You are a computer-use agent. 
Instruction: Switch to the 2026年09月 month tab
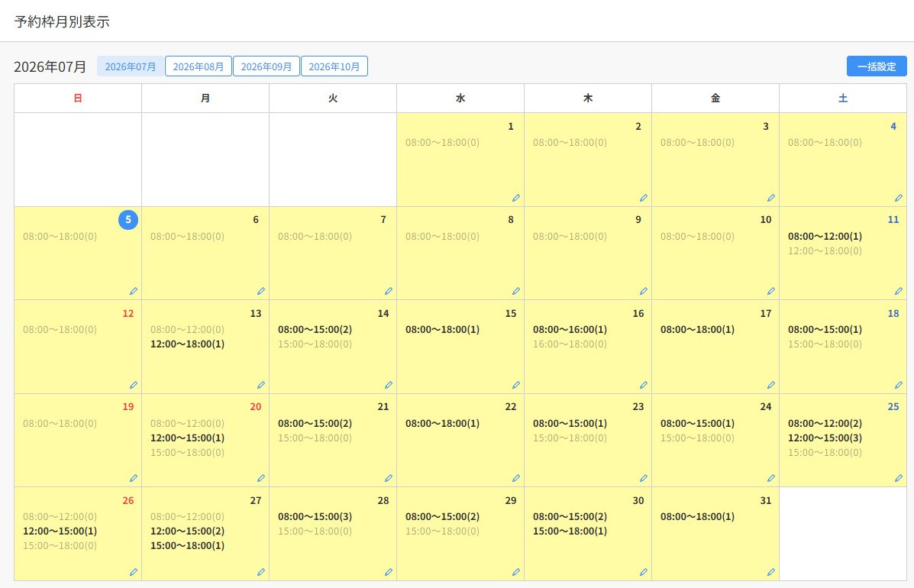pos(266,66)
